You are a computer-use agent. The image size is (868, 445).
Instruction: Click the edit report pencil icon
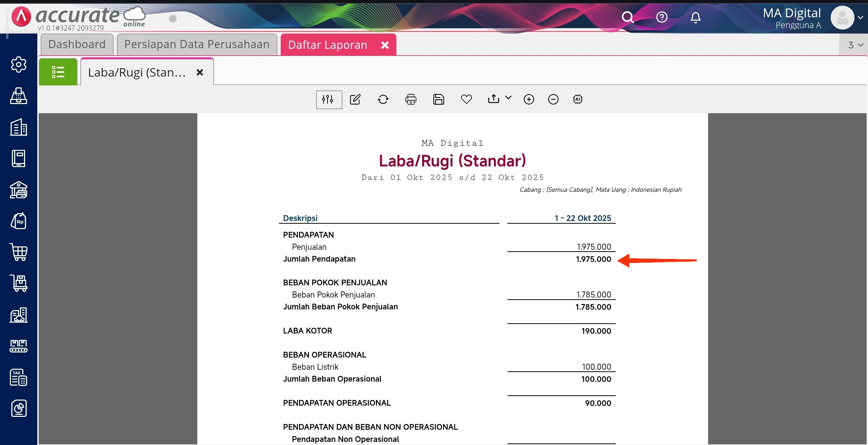(355, 99)
